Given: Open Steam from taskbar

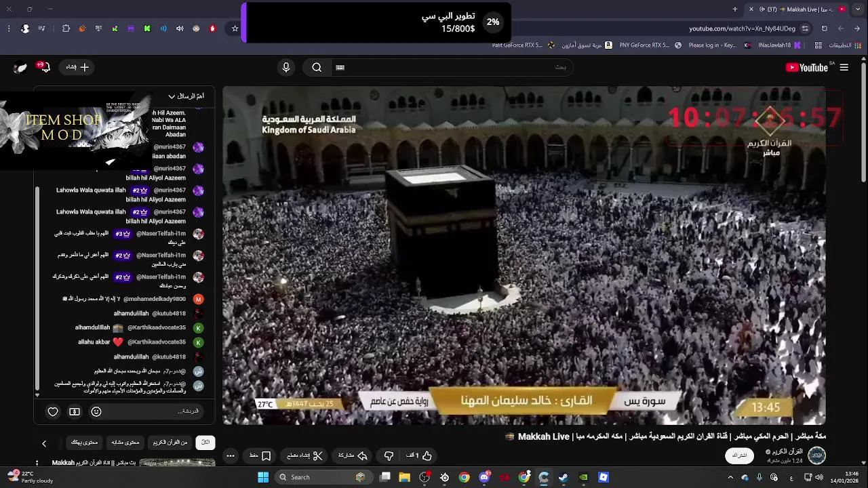Looking at the screenshot, I should pyautogui.click(x=564, y=477).
